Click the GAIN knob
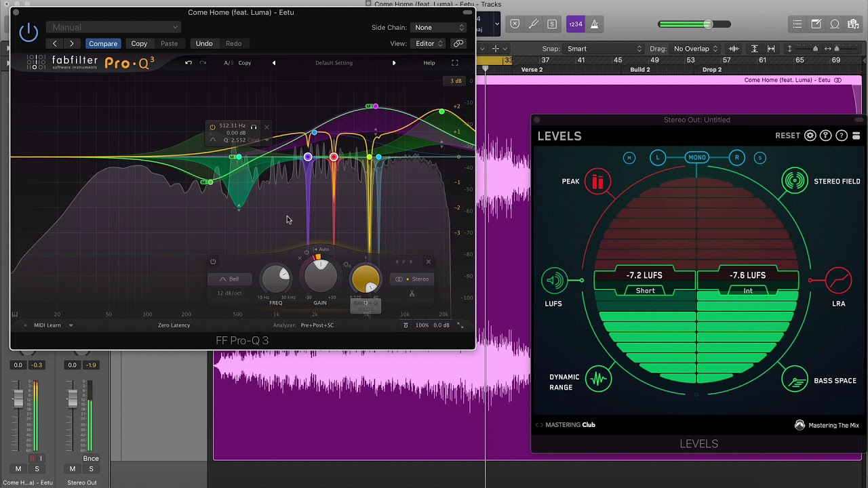 pos(320,276)
